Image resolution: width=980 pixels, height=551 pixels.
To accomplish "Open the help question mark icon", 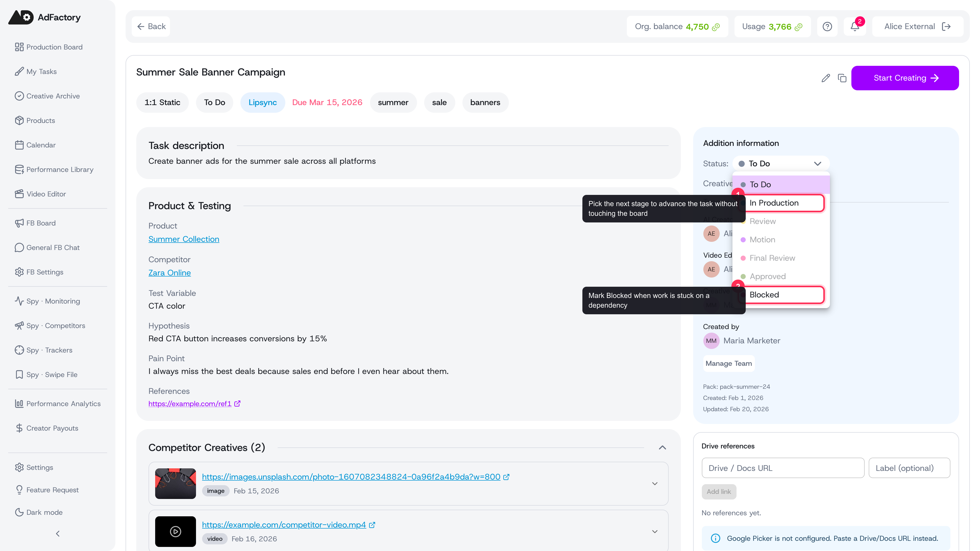I will [827, 26].
